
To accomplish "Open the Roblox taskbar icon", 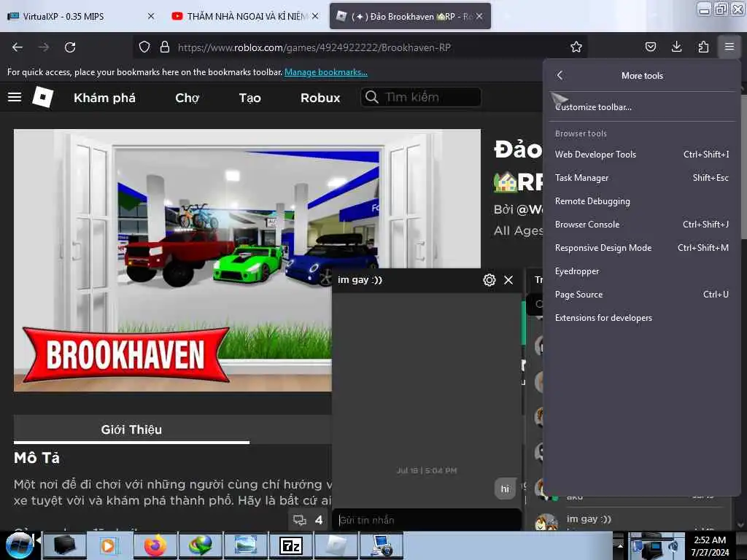I will [336, 545].
